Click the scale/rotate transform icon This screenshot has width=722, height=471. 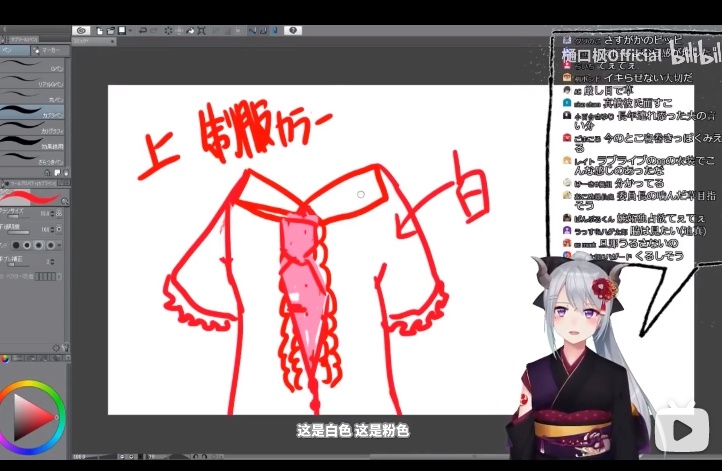click(x=201, y=31)
